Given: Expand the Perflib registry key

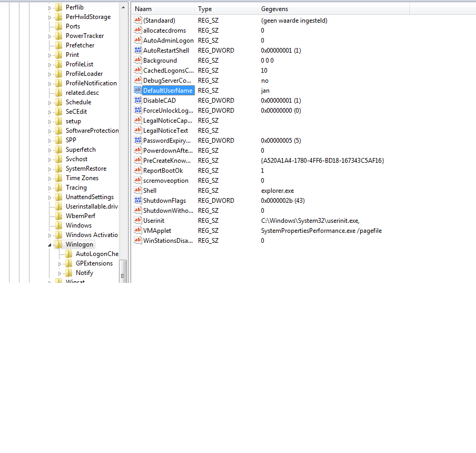Looking at the screenshot, I should [x=50, y=8].
